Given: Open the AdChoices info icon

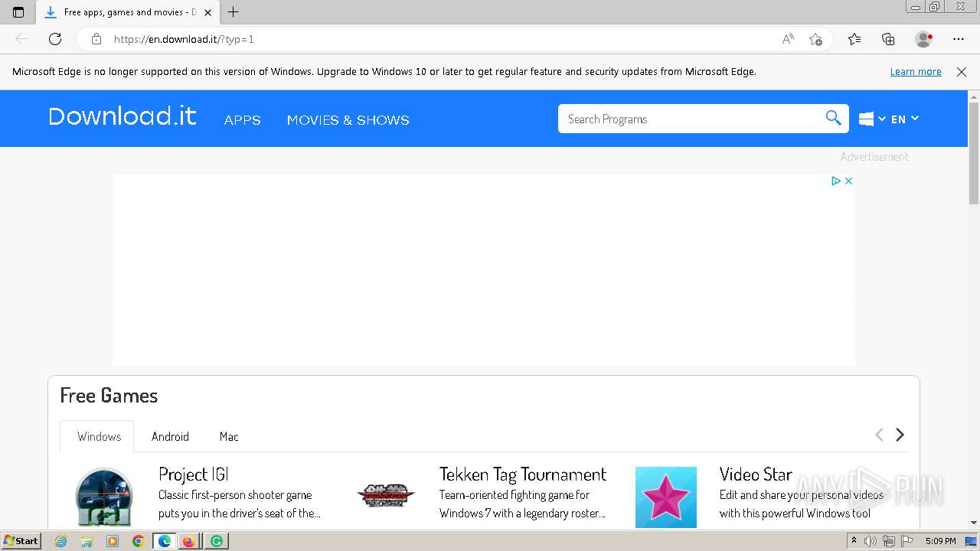Looking at the screenshot, I should click(x=836, y=181).
